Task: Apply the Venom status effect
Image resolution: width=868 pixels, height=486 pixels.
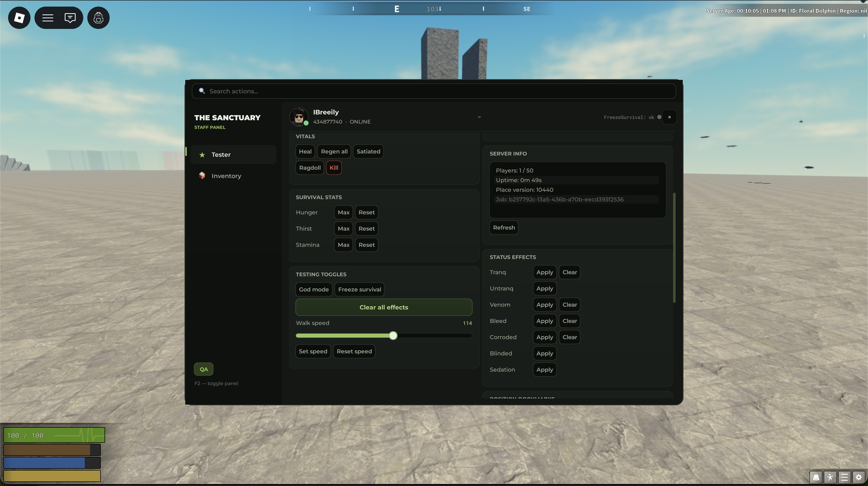Action: 544,305
